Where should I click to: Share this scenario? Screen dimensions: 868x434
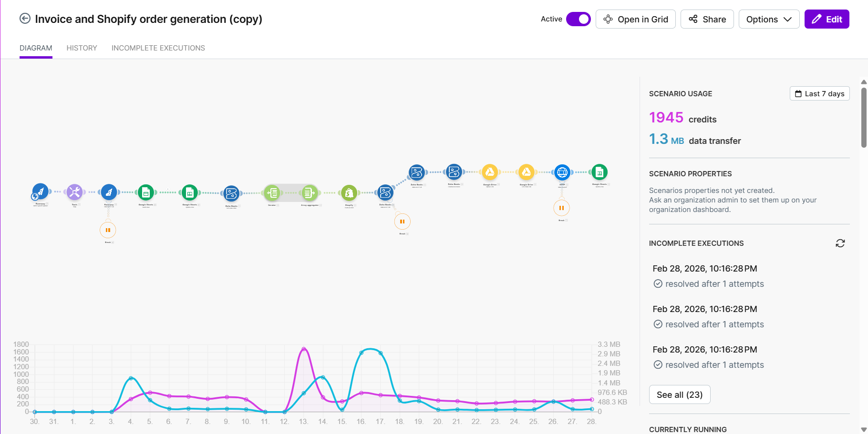(x=707, y=19)
